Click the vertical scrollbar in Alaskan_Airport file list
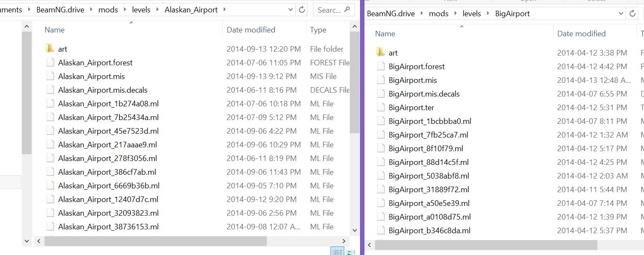The image size is (644, 255). pyautogui.click(x=354, y=82)
